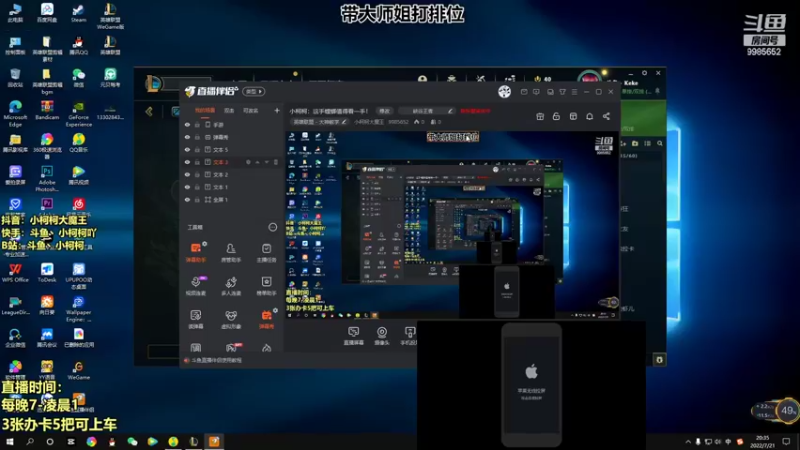800x450 pixels.
Task: Toggle visibility of 文本 1 layer
Action: coord(187,187)
